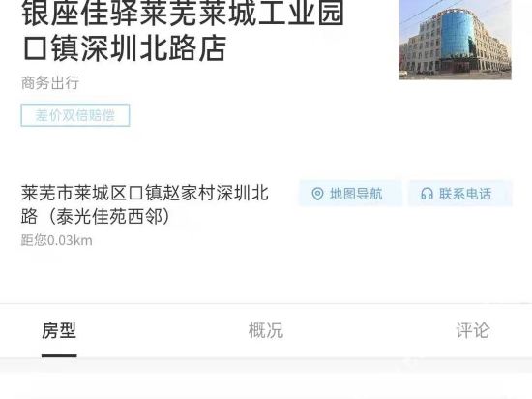Open the 评论 reviews tab
Image resolution: width=532 pixels, height=399 pixels.
tap(473, 330)
